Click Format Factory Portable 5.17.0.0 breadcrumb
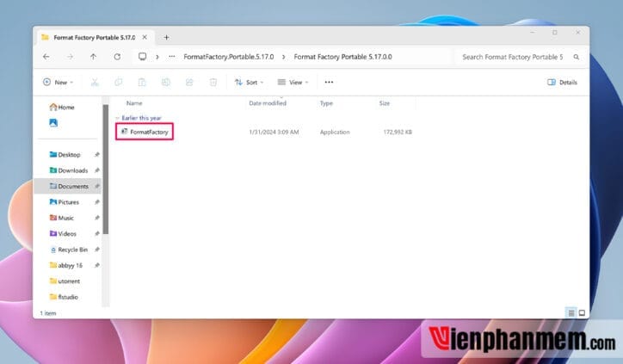 coord(342,57)
